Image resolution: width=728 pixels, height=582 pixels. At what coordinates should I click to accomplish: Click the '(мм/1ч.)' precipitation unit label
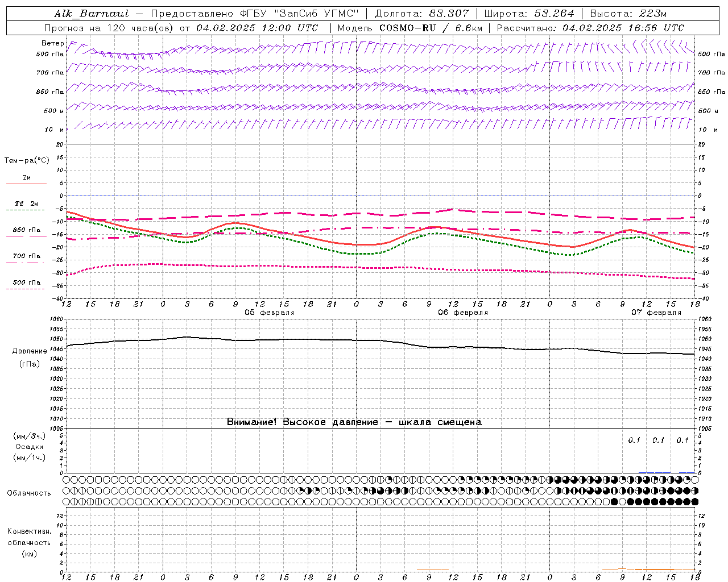point(30,458)
